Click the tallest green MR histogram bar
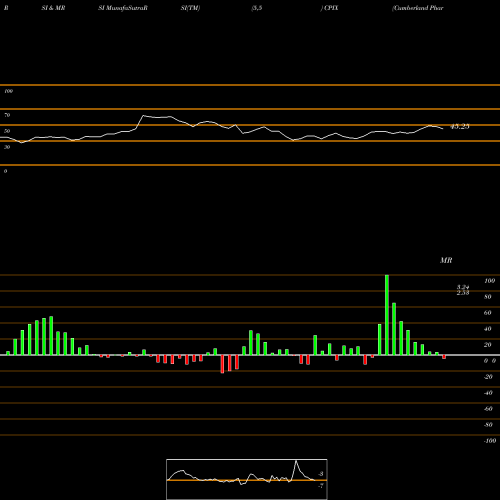Screen dimensions: 500x500 point(387,315)
